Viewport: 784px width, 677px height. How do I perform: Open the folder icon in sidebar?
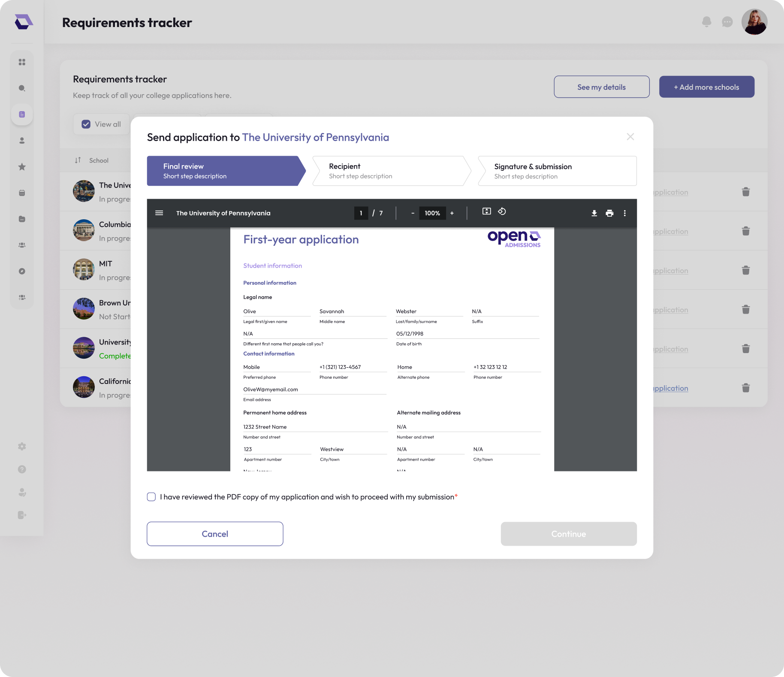(22, 219)
